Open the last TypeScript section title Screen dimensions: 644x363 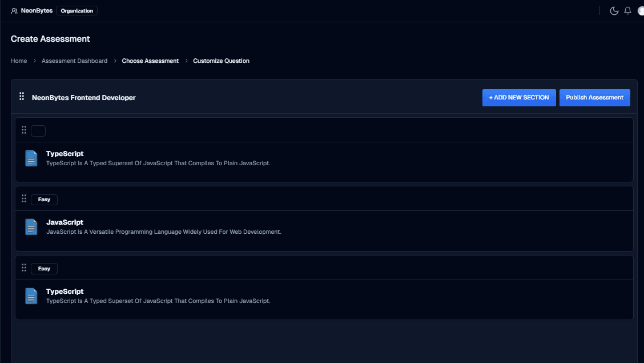[65, 291]
